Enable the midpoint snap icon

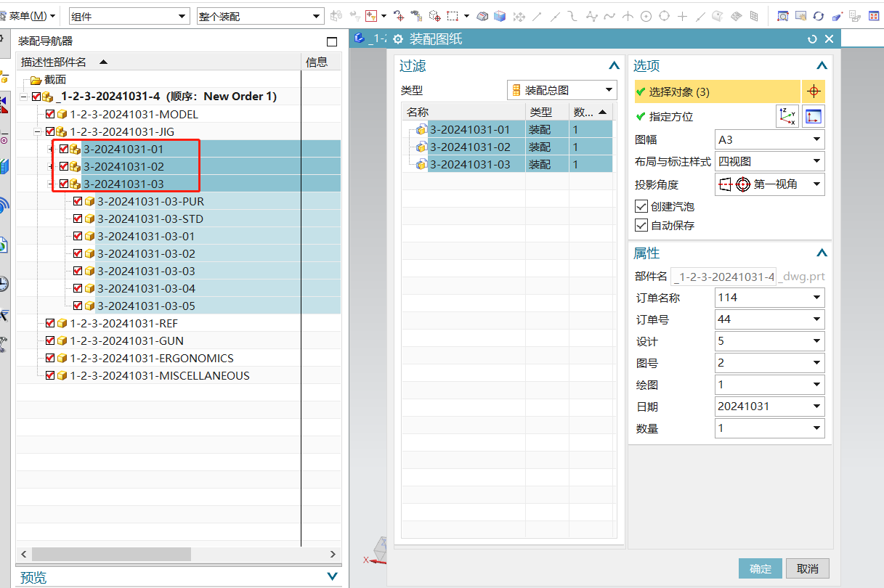556,16
